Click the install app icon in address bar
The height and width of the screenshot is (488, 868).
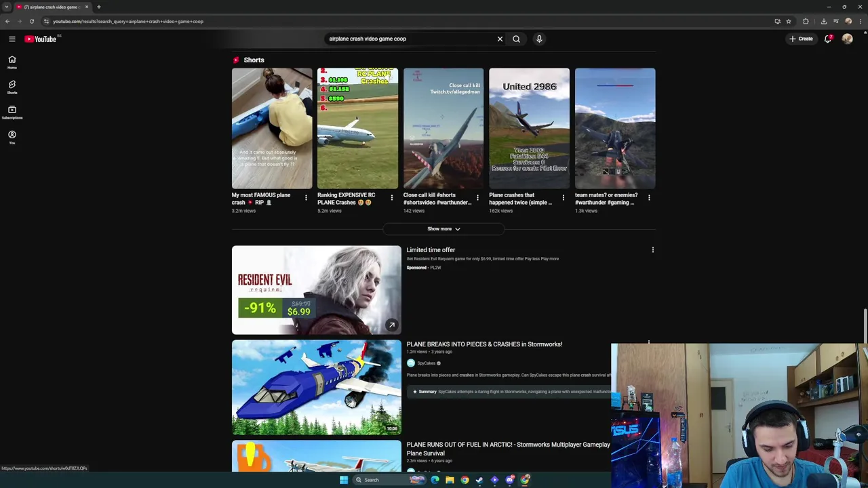tap(777, 21)
